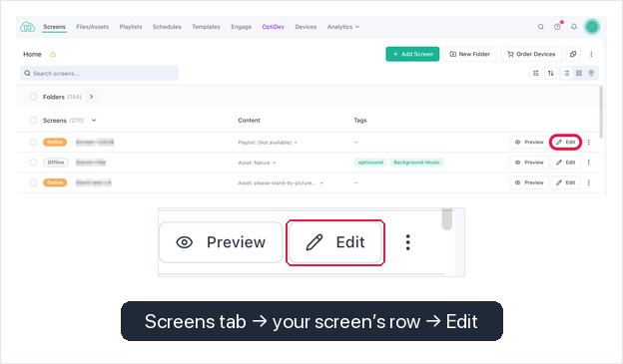Go to the Schedules tab
623x364 pixels.
coord(167,27)
